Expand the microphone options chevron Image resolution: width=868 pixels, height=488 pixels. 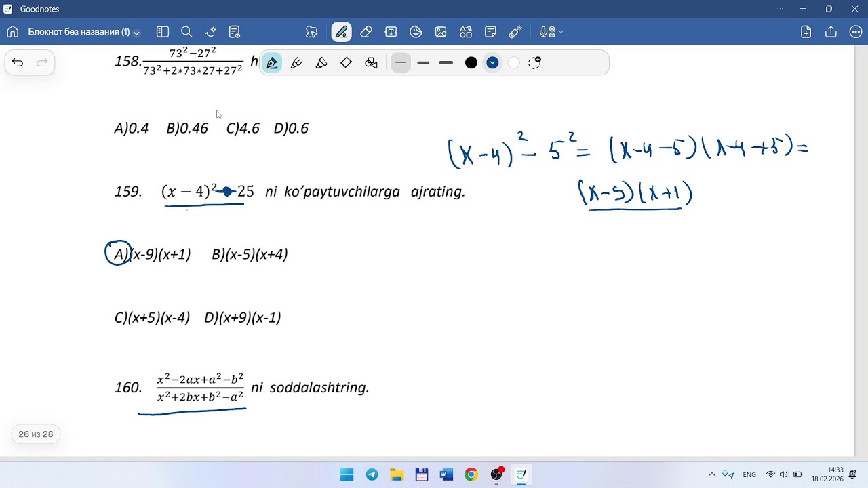pyautogui.click(x=561, y=32)
